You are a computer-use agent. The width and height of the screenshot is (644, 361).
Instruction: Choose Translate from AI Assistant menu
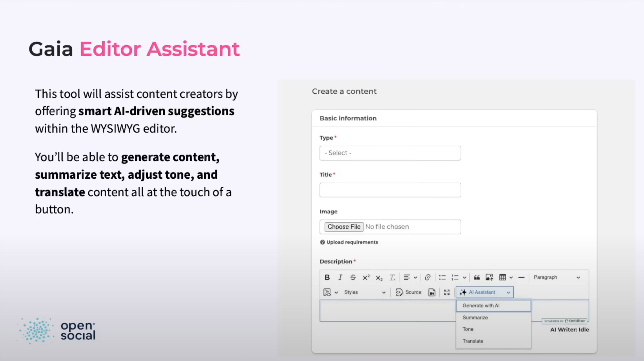[x=473, y=341]
